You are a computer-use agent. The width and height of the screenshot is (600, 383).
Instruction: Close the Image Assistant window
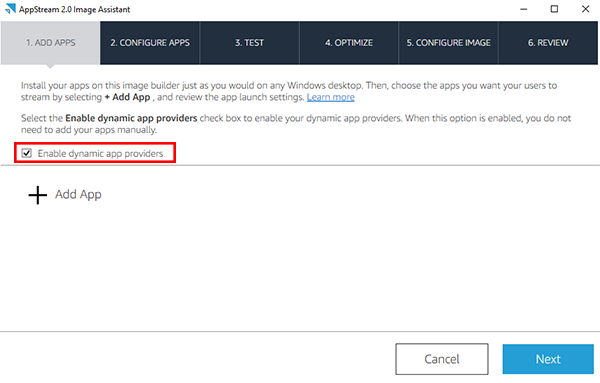tap(585, 9)
